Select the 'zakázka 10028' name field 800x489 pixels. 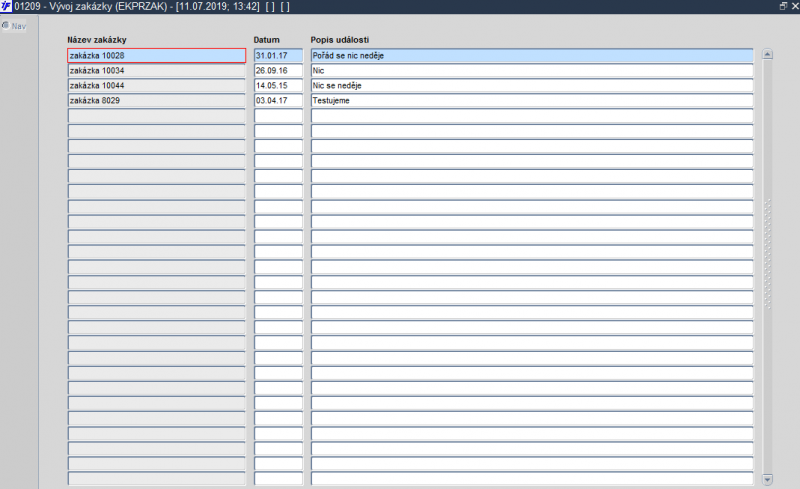157,56
